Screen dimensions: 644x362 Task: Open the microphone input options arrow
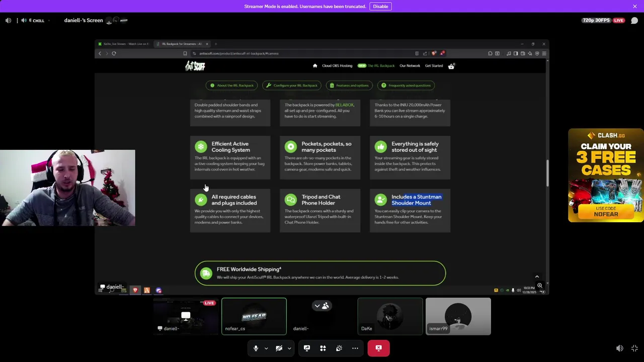(x=266, y=348)
